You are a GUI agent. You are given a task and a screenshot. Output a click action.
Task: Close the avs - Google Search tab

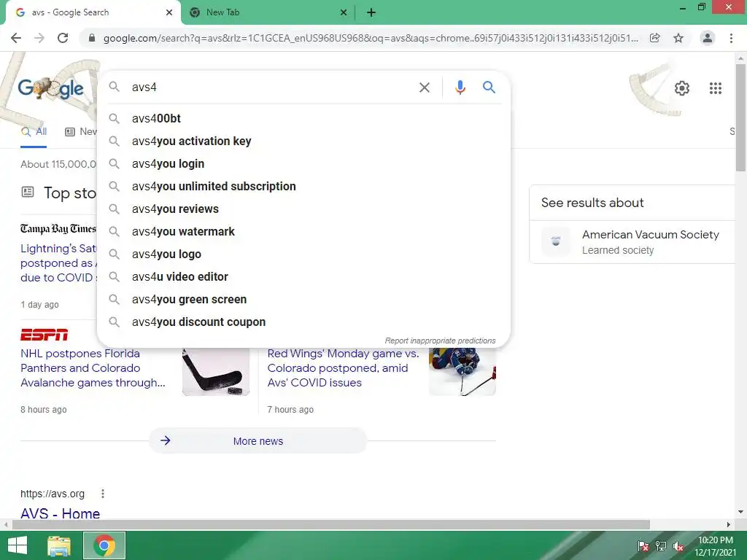[x=169, y=12]
